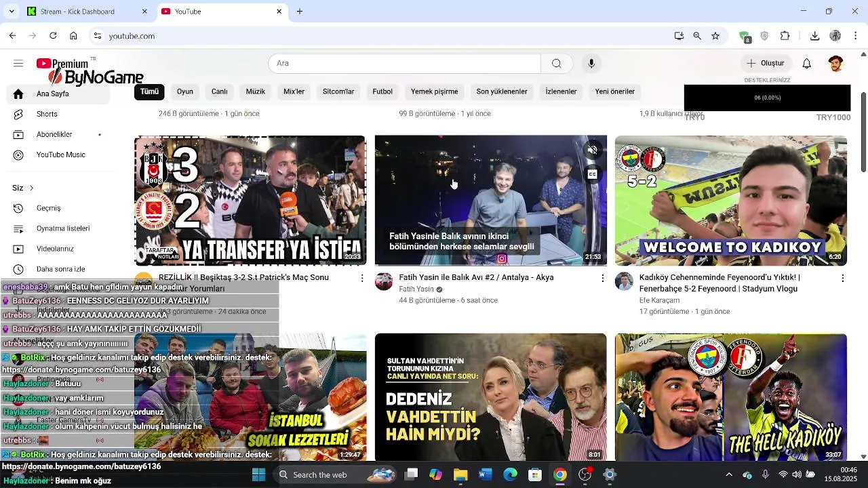Select the Mix'ler filter chip

point(294,91)
